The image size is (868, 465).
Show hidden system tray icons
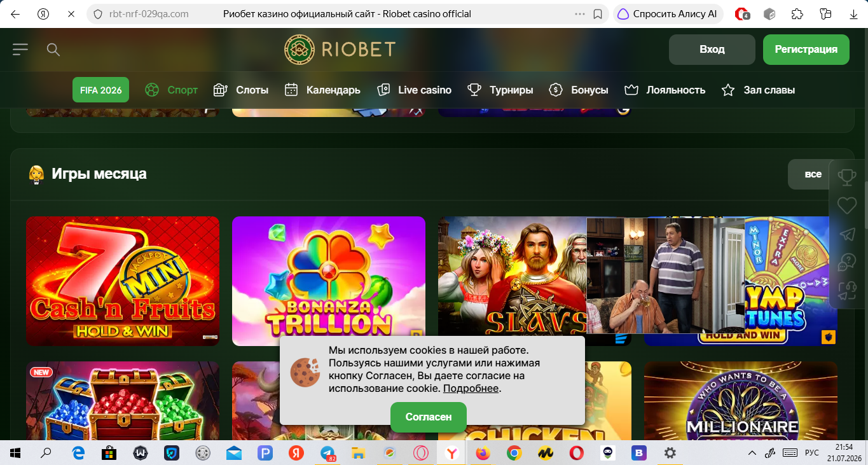[x=752, y=453]
